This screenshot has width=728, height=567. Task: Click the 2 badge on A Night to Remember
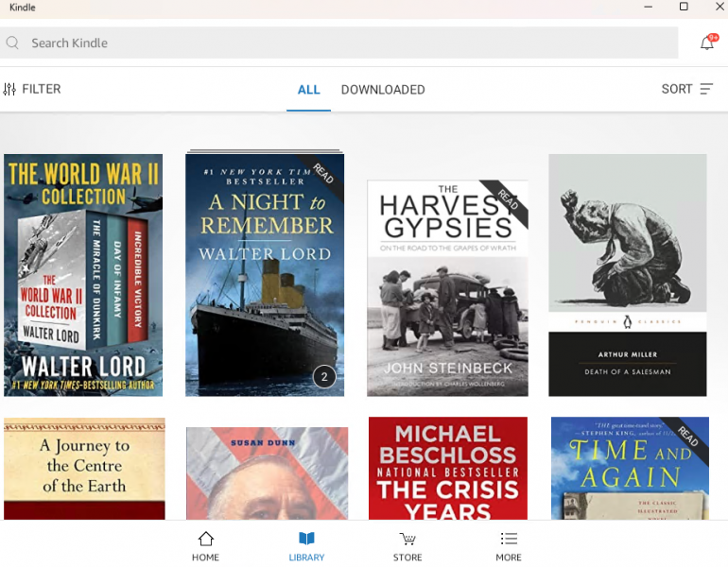coord(324,376)
